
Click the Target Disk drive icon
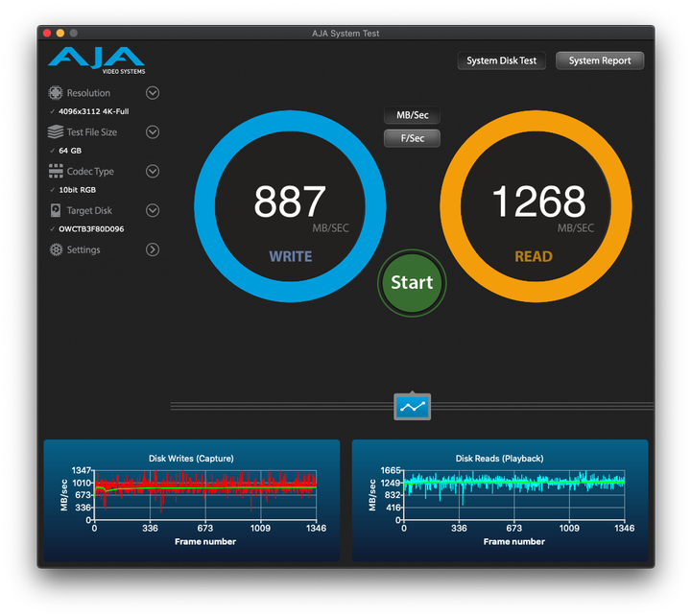(x=56, y=211)
